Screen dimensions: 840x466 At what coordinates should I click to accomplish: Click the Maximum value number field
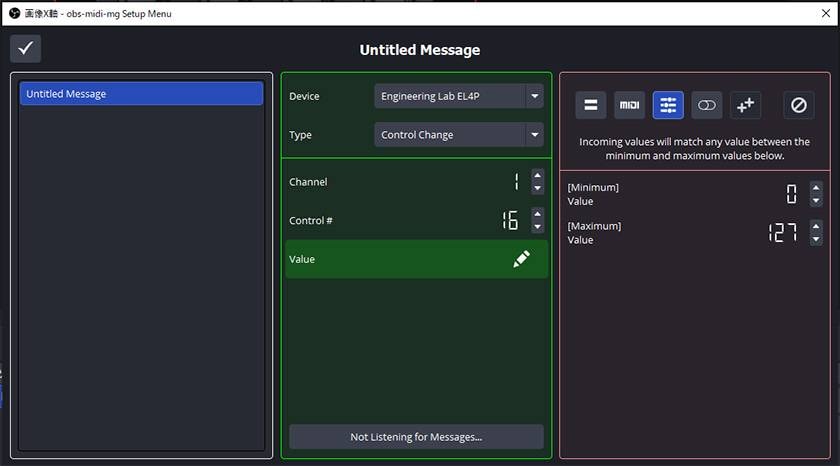tap(782, 233)
